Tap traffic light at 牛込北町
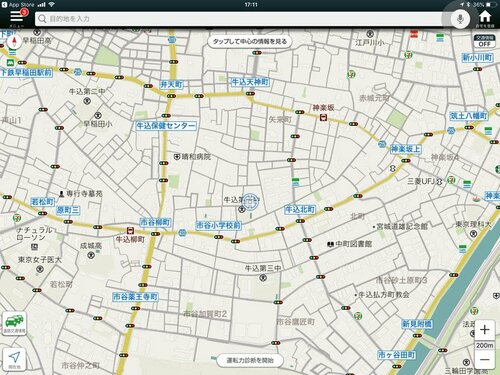This screenshot has height=375, width=500. (x=300, y=221)
